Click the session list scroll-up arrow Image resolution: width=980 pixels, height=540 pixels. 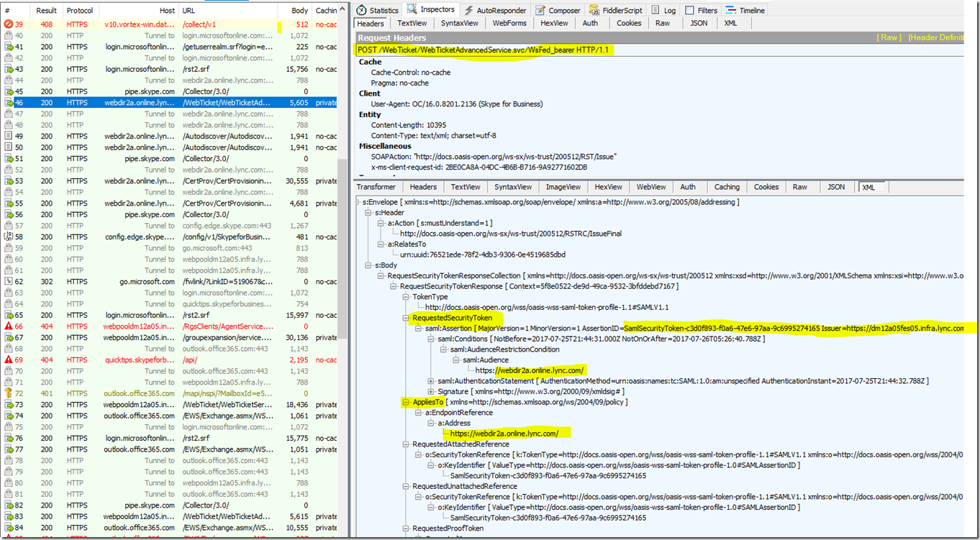coord(342,9)
